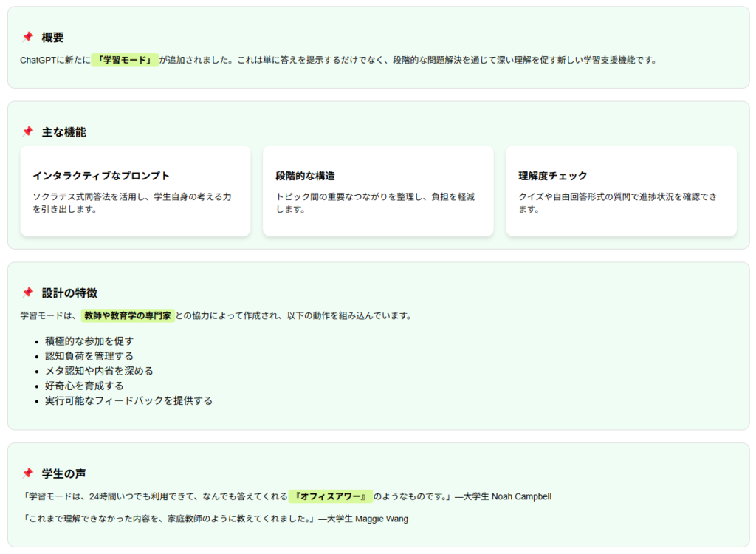The height and width of the screenshot is (554, 756).
Task: Click the pin icon next to 学生の声
Action: (x=28, y=473)
